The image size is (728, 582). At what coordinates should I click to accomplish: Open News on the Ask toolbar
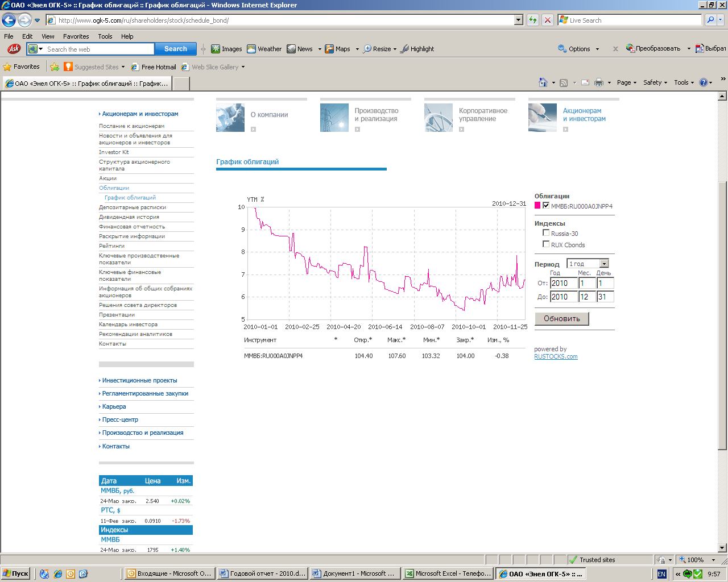[300, 49]
